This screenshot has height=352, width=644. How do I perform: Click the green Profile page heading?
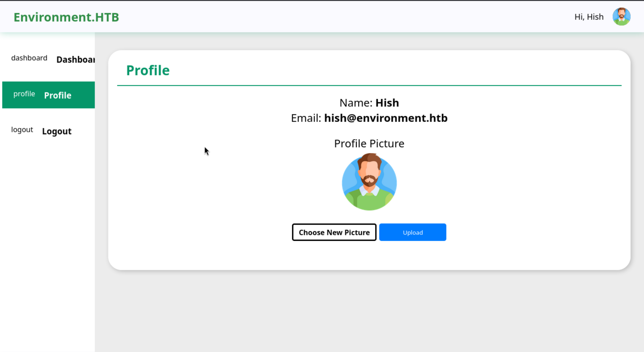tap(148, 70)
